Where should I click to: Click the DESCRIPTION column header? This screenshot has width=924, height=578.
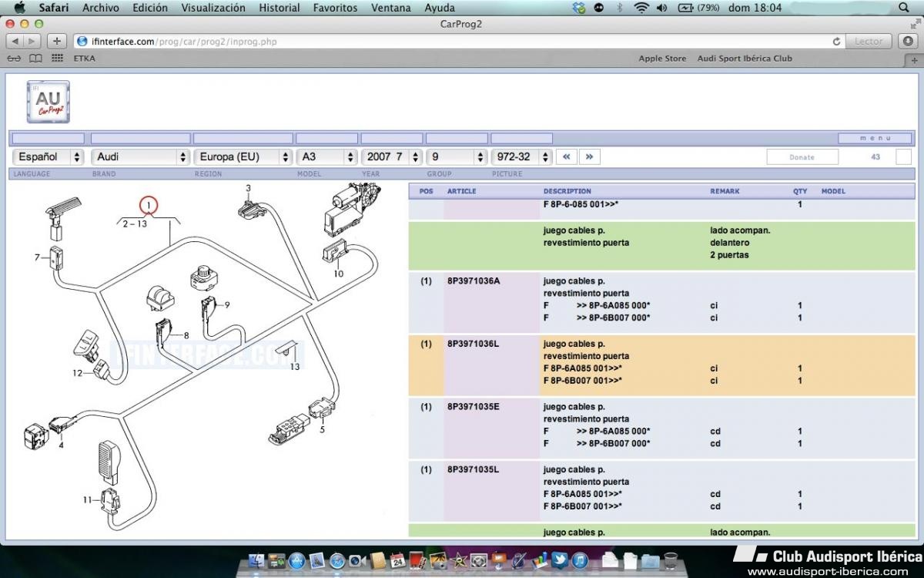567,191
